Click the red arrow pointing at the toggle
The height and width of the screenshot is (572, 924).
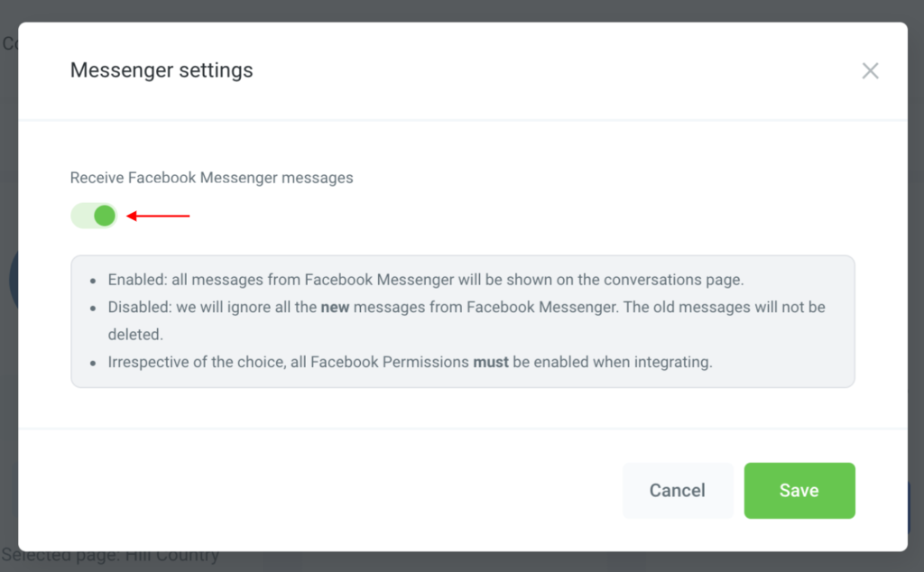point(159,216)
